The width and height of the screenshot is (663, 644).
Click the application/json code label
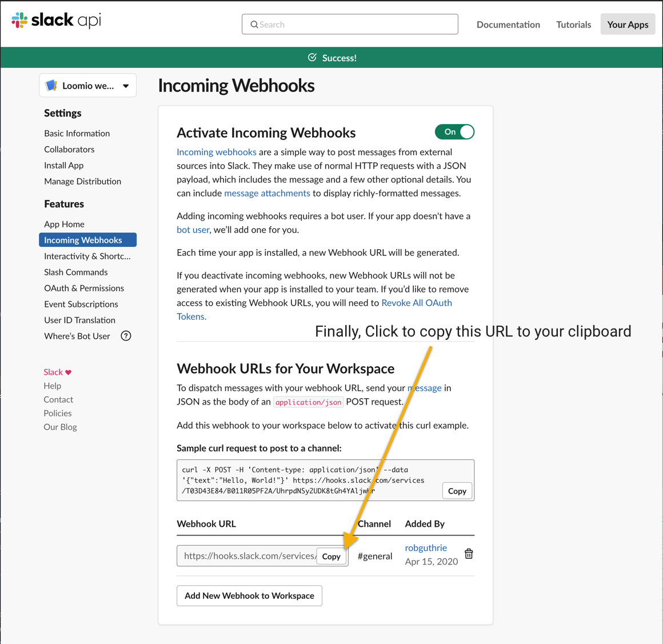click(308, 402)
